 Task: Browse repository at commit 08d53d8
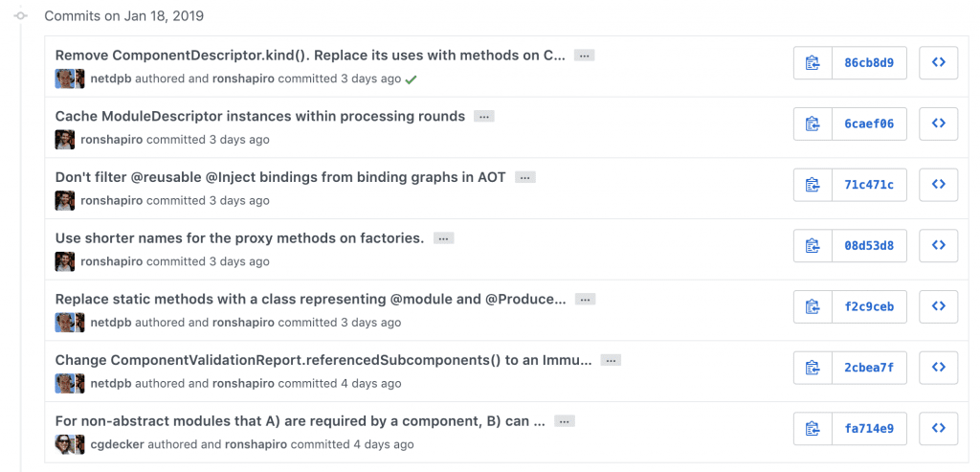(x=938, y=245)
